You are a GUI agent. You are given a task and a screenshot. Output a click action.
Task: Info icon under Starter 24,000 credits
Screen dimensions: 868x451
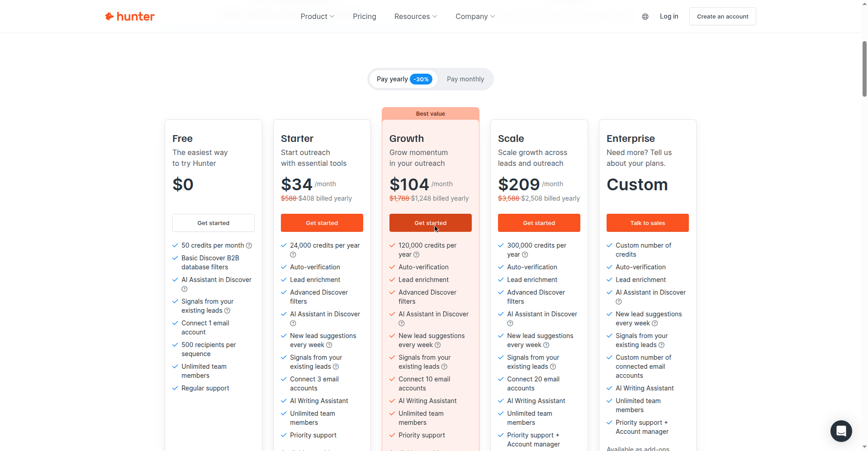tap(293, 255)
